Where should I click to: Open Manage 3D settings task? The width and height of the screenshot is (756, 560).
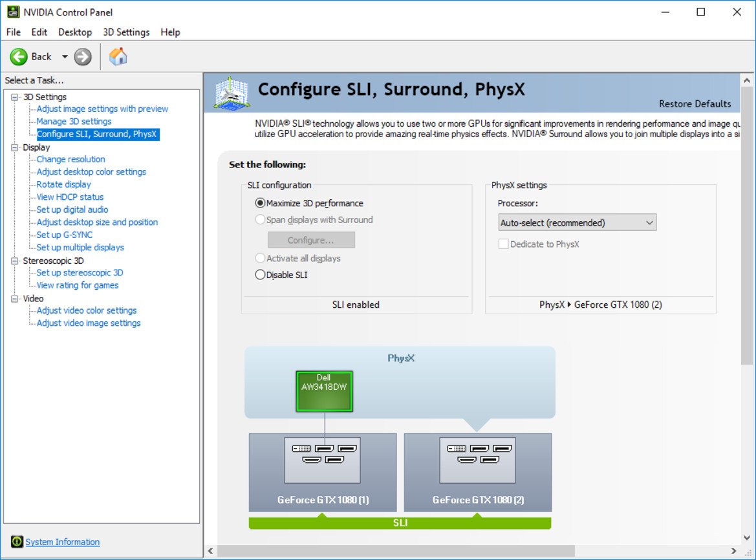(x=74, y=122)
